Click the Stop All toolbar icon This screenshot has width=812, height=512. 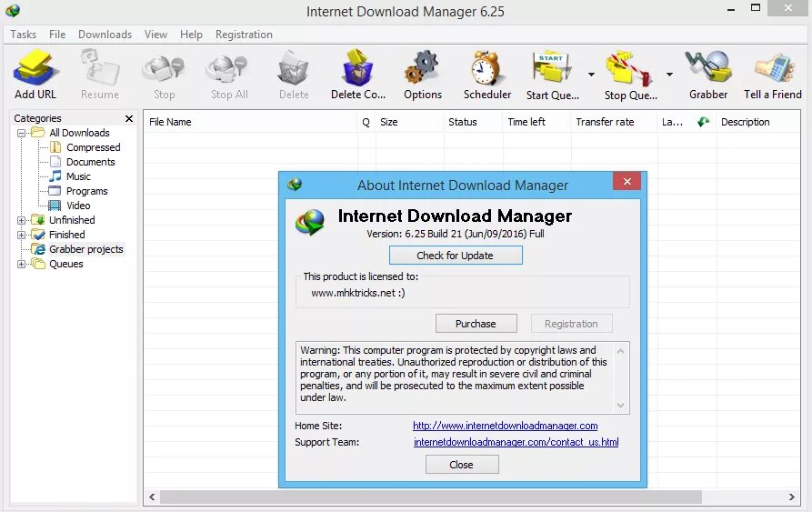[x=229, y=74]
